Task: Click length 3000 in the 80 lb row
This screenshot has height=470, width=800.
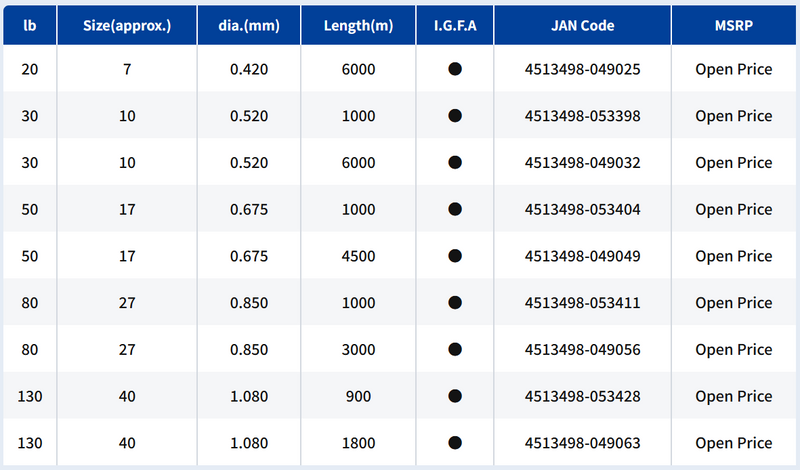Action: 358,350
